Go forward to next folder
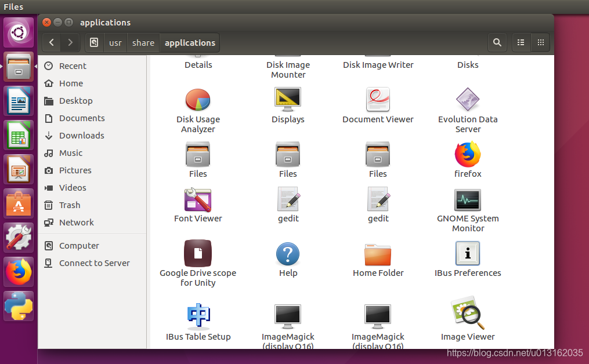 pos(70,42)
